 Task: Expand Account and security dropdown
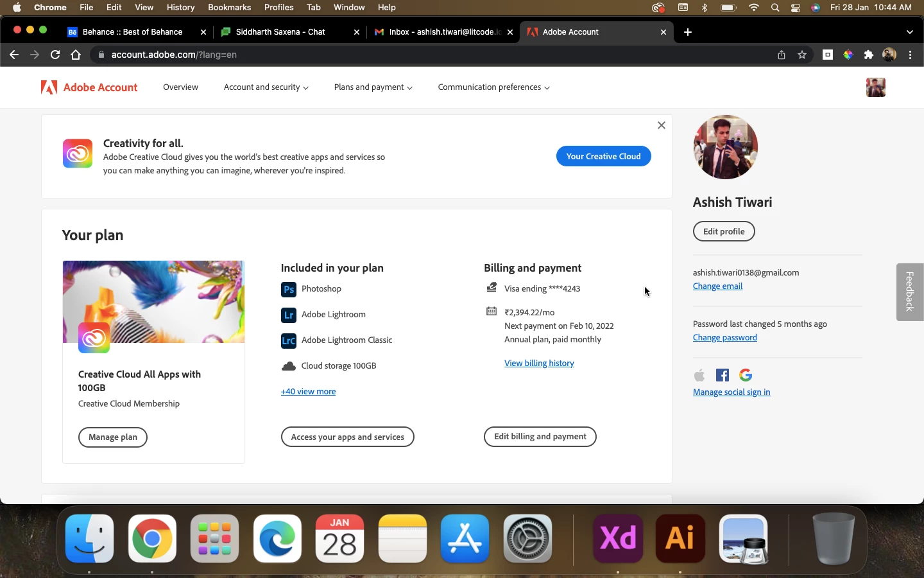[x=266, y=87]
